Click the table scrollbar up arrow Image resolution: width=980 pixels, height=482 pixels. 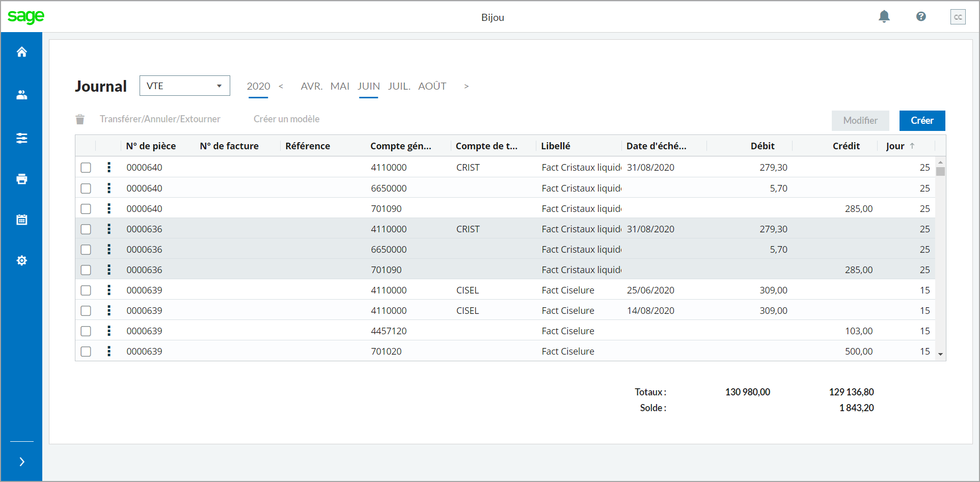(x=940, y=162)
